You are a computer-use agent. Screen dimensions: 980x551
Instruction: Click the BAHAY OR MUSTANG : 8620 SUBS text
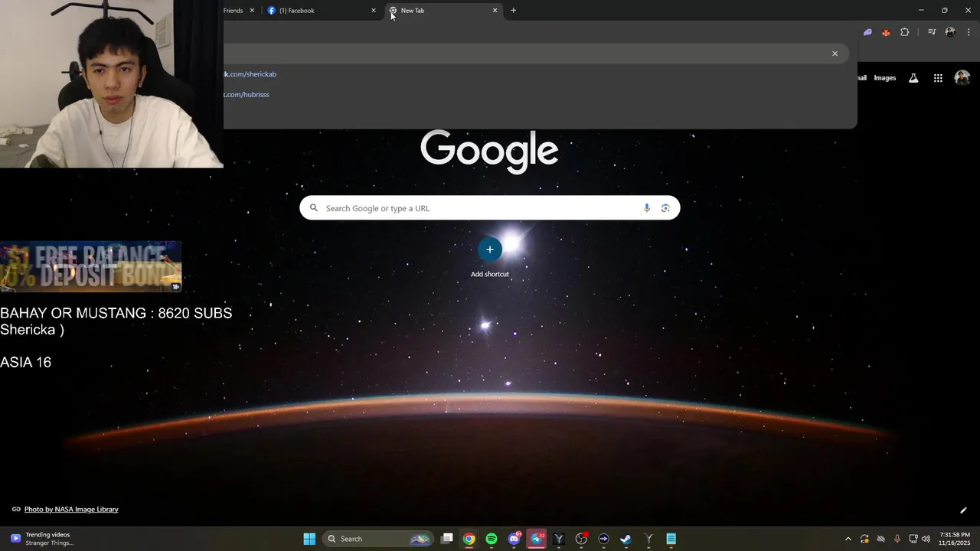116,313
